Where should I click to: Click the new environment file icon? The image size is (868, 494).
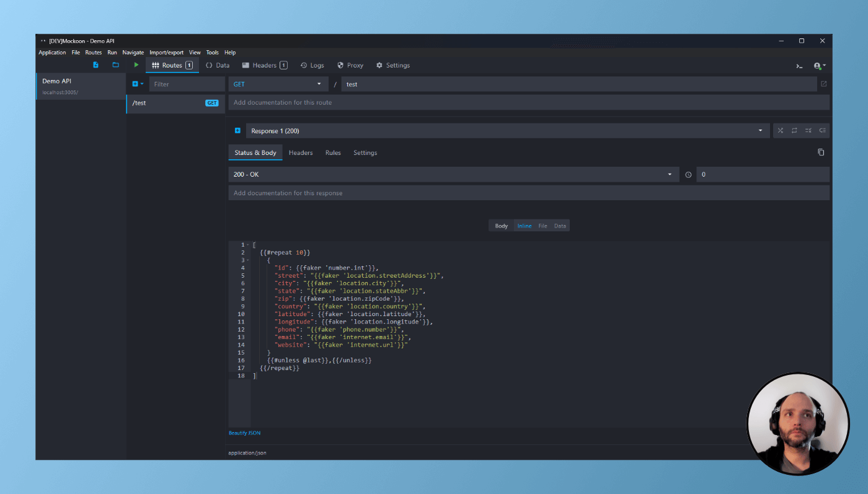click(95, 65)
